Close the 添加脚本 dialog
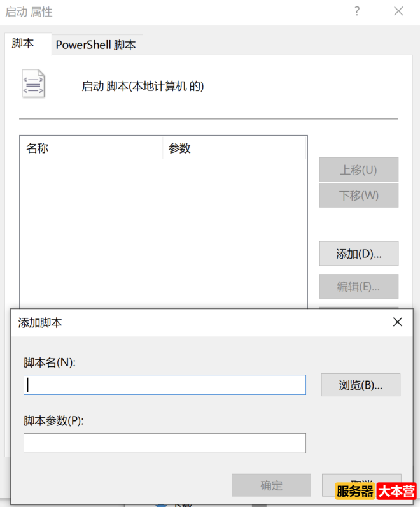This screenshot has height=507, width=420. [x=397, y=322]
